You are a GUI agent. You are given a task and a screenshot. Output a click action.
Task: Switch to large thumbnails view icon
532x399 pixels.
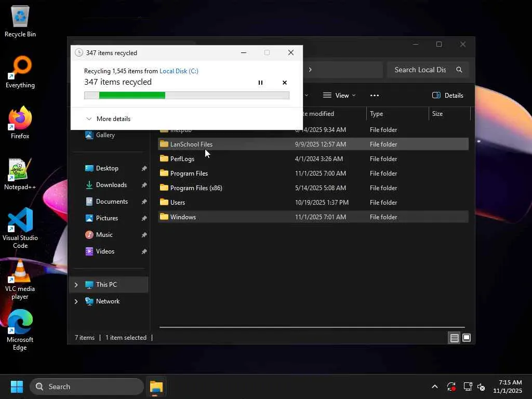pyautogui.click(x=467, y=338)
